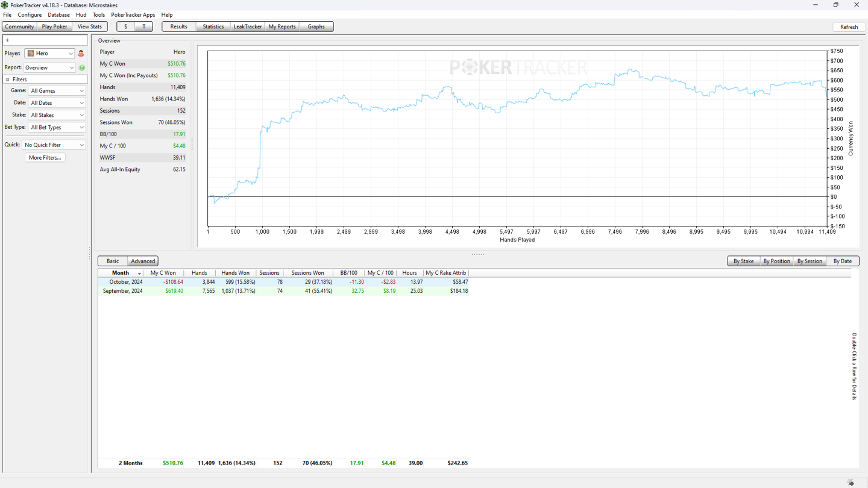868x488 pixels.
Task: Open the Hud menu
Action: (81, 14)
